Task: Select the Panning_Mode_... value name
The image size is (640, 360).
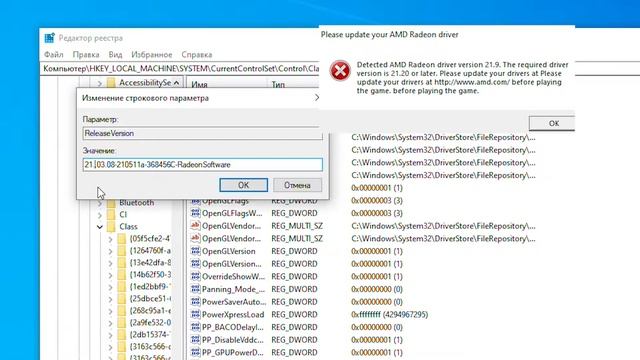Action: click(233, 289)
